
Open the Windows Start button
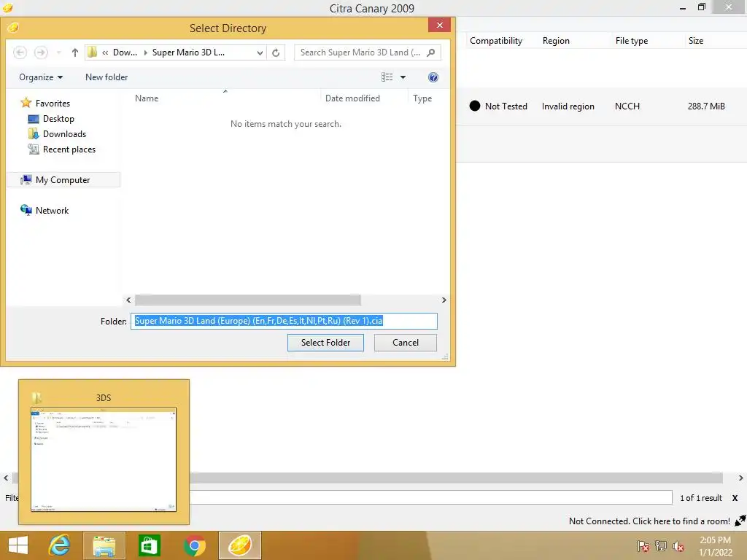point(18,545)
